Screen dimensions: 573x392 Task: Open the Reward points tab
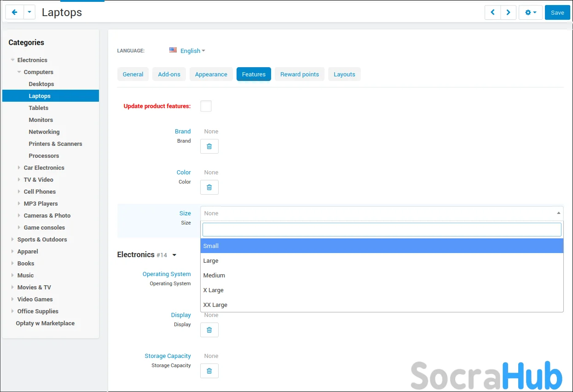click(x=300, y=74)
